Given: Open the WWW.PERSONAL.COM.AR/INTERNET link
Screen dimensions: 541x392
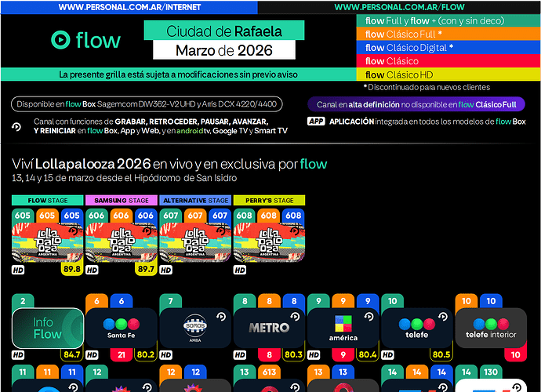Looking at the screenshot, I should click(x=129, y=7).
